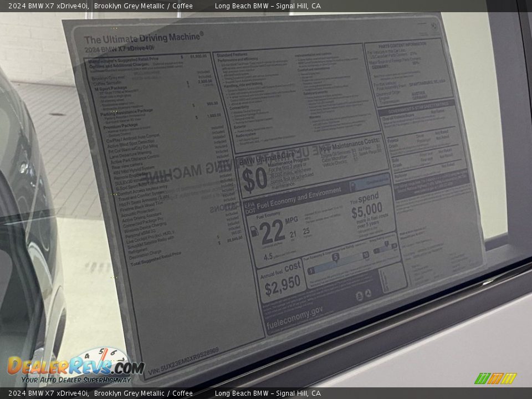The image size is (532, 399).
Task: Click '2024 BMW X7 xDrive40i,' in bottom caption
Action: click(49, 393)
